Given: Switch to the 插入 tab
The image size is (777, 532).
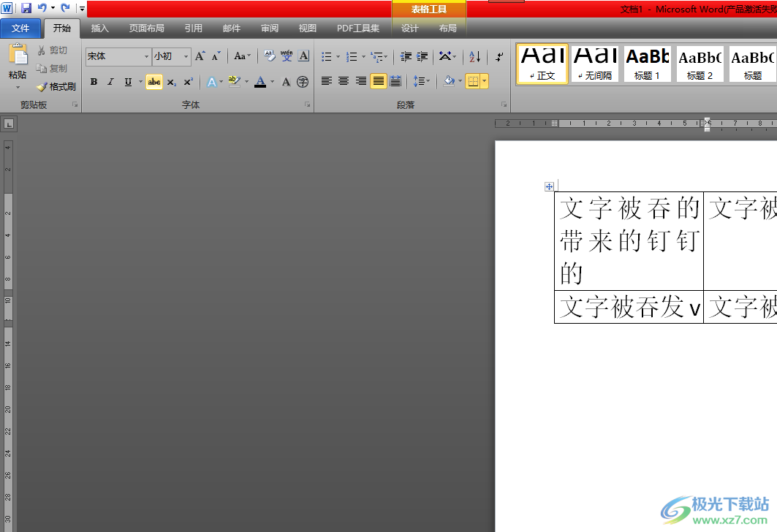Looking at the screenshot, I should [99, 28].
